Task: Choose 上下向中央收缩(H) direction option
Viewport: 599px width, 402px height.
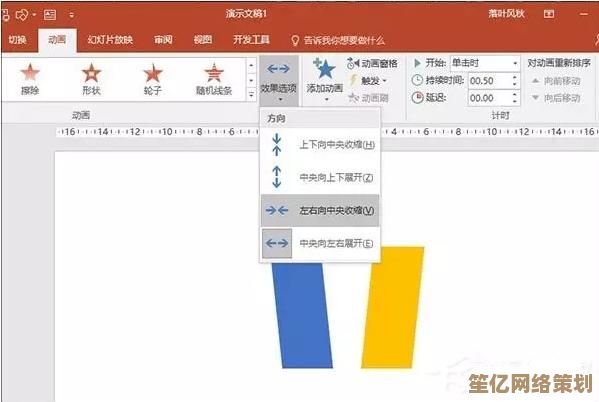Action: (x=320, y=145)
